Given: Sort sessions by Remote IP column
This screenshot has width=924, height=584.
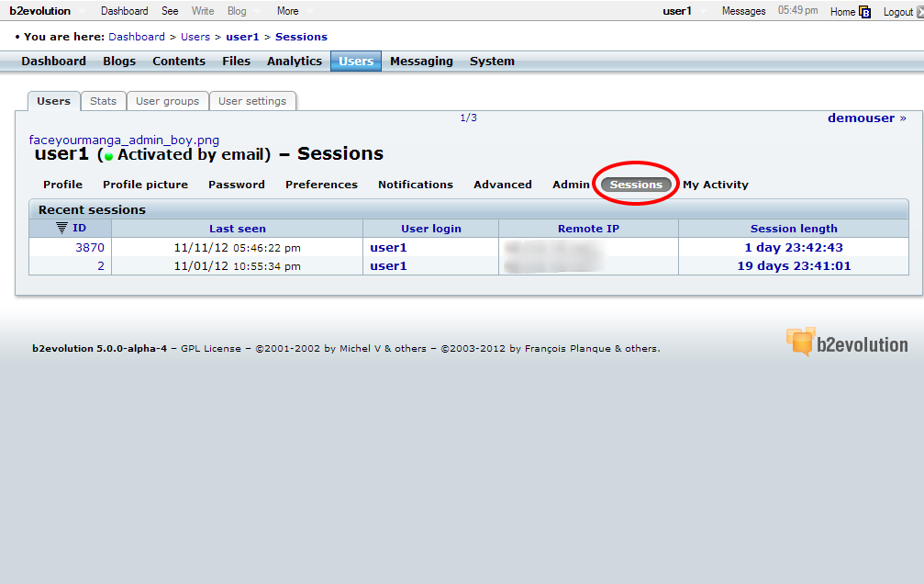Looking at the screenshot, I should (589, 229).
